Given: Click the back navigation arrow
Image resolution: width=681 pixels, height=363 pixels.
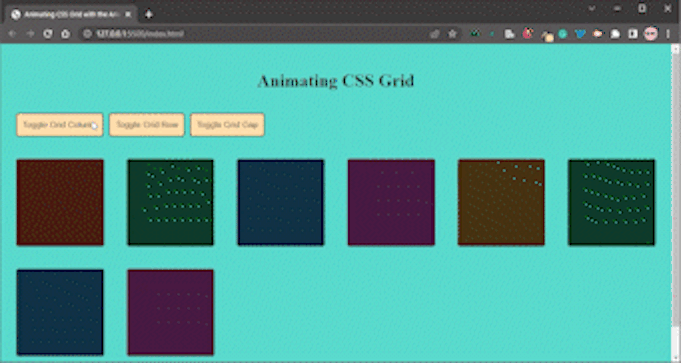Looking at the screenshot, I should click(x=12, y=33).
